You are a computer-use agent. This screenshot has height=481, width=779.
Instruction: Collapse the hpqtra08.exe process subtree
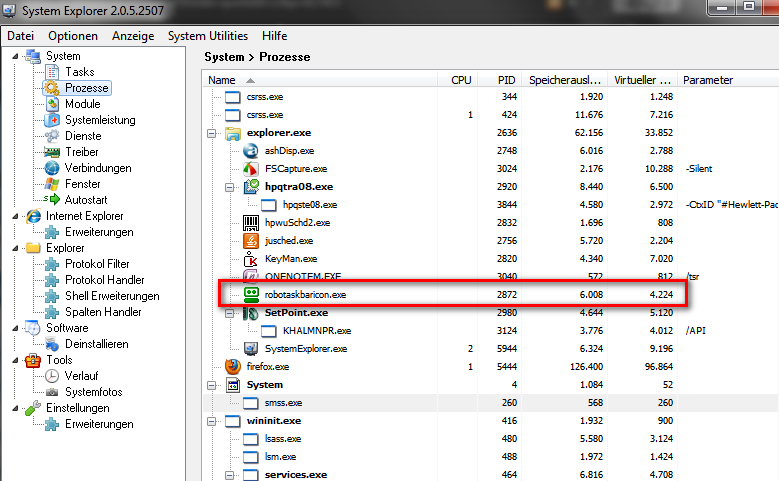[230, 187]
